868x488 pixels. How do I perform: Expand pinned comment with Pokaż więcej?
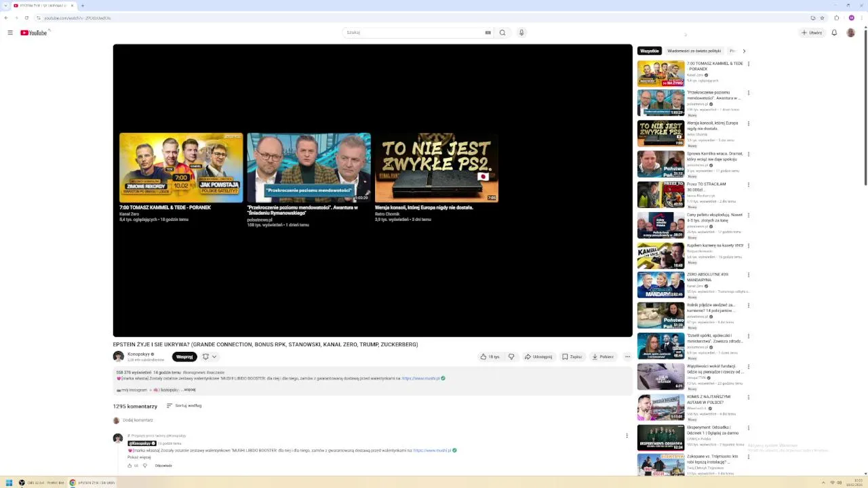point(139,457)
